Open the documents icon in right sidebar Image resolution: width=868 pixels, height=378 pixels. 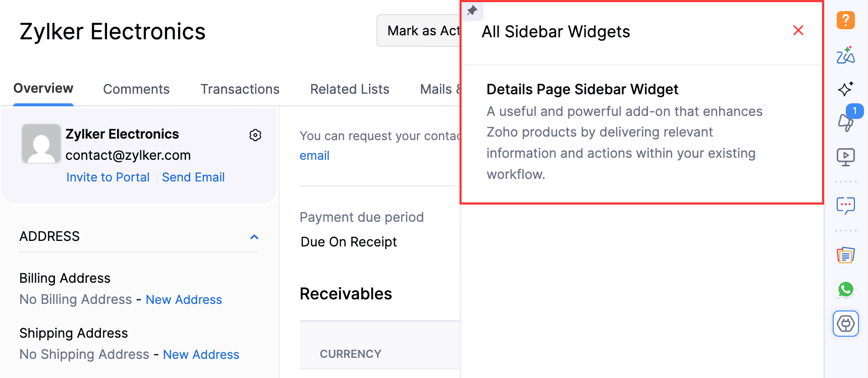coord(846,255)
